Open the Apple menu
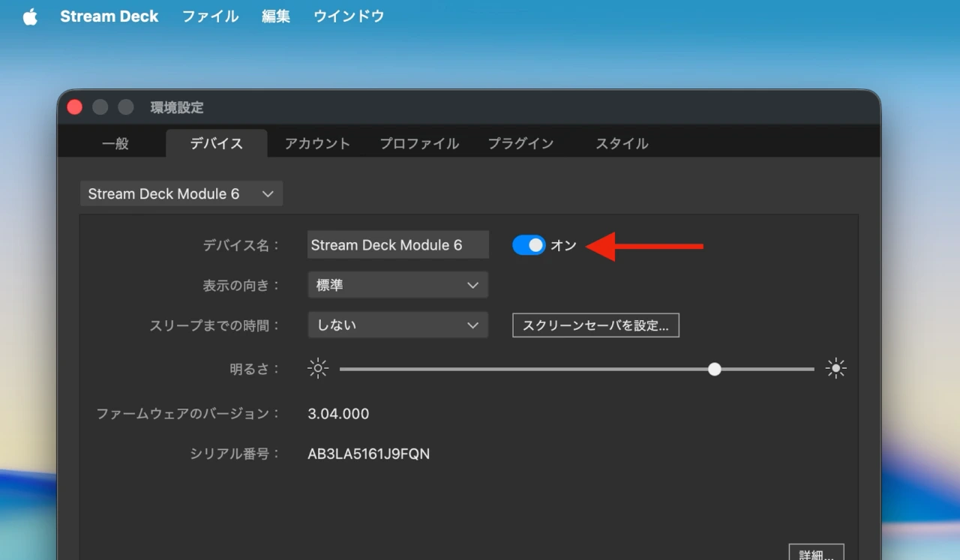Viewport: 960px width, 560px height. (29, 16)
